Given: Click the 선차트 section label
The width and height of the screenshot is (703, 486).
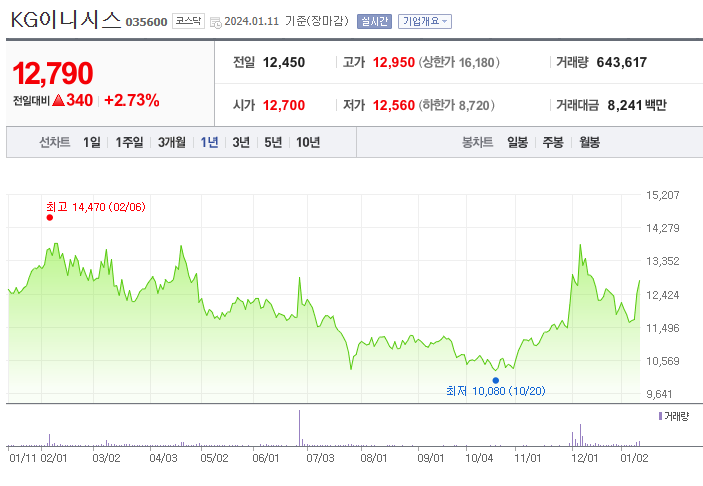Looking at the screenshot, I should [55, 142].
